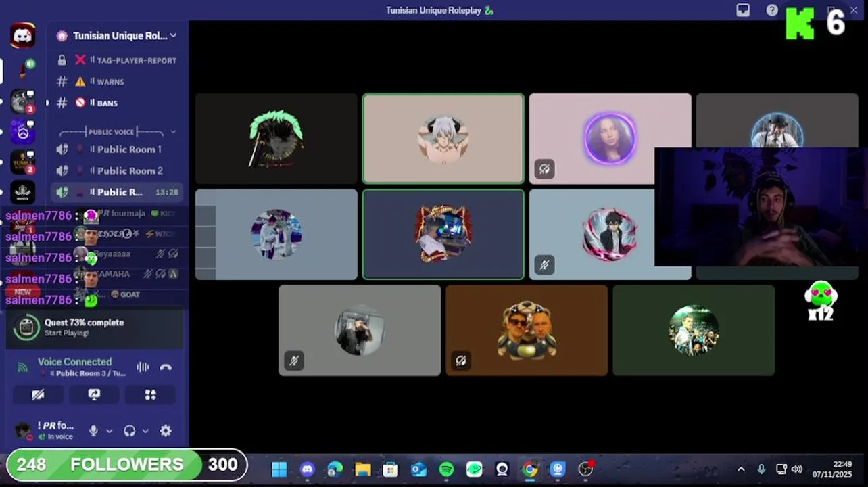The width and height of the screenshot is (868, 487).
Task: Join Public Room 2 voice channel
Action: pos(117,170)
